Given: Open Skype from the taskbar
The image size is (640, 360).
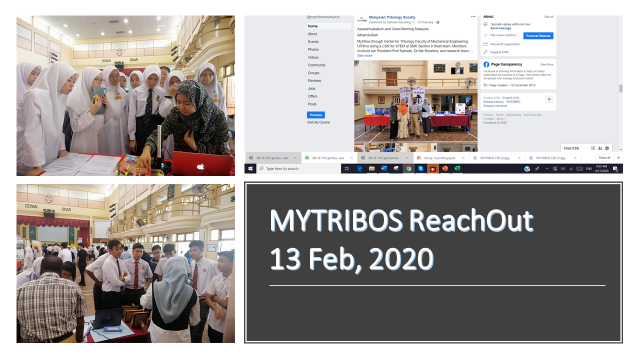Looking at the screenshot, I should 420,169.
